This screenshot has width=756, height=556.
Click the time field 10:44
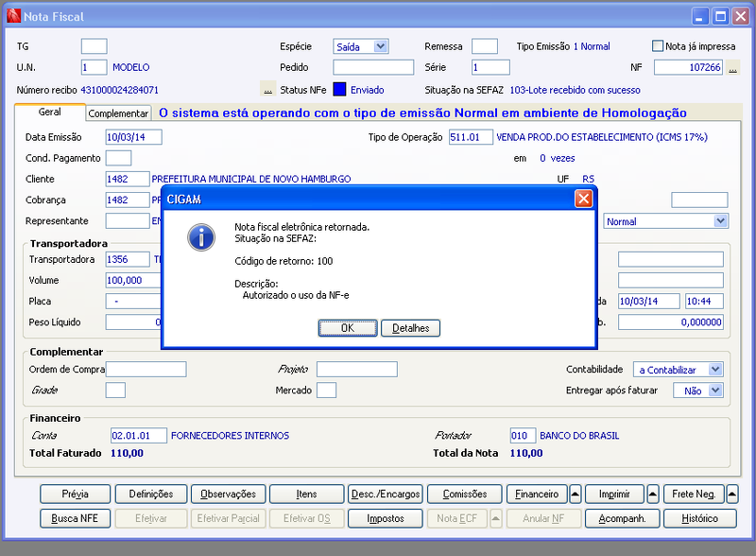point(704,301)
